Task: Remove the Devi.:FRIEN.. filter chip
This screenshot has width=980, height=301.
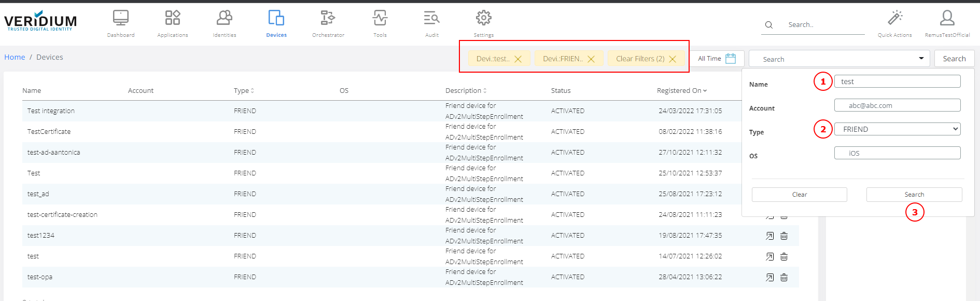Action: [x=591, y=59]
